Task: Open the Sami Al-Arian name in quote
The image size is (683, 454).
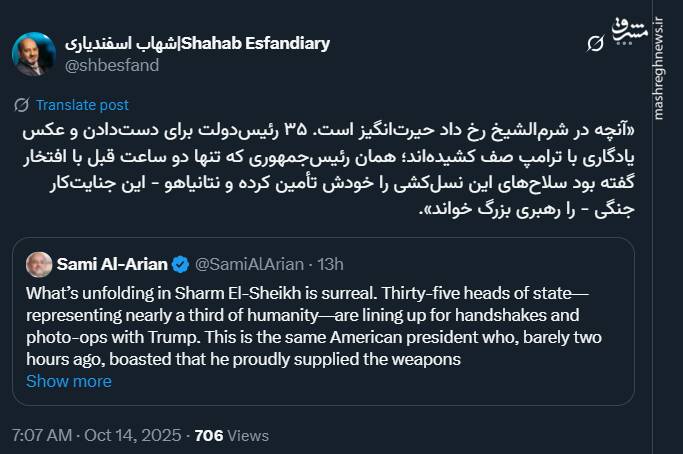Action: pos(112,265)
